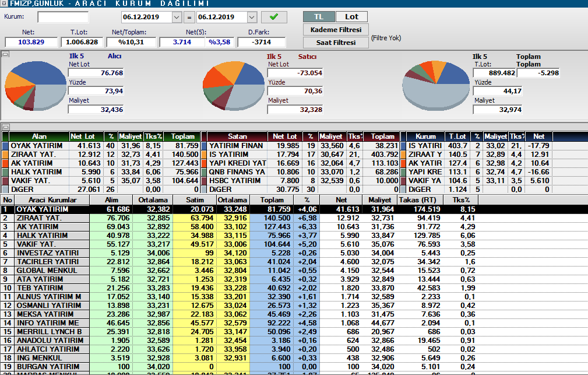Open the start date dropdown
588x375 pixels.
[177, 17]
